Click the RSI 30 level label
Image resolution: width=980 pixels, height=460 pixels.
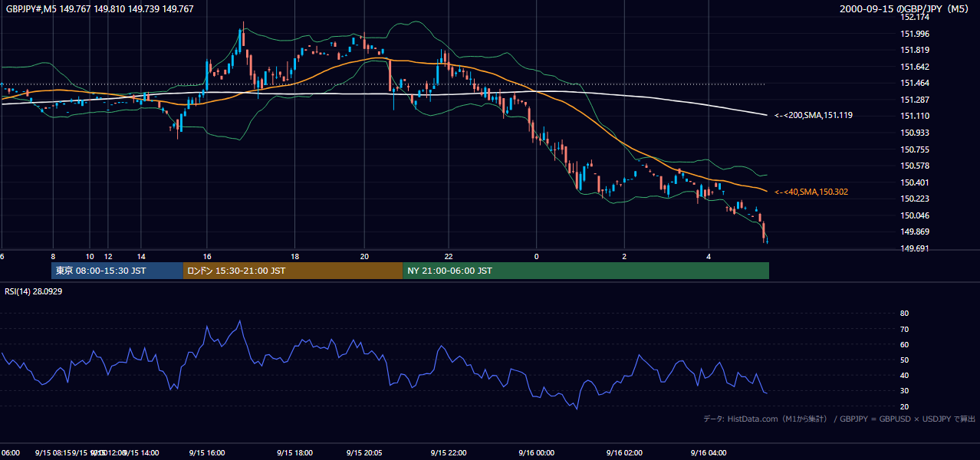pyautogui.click(x=905, y=391)
